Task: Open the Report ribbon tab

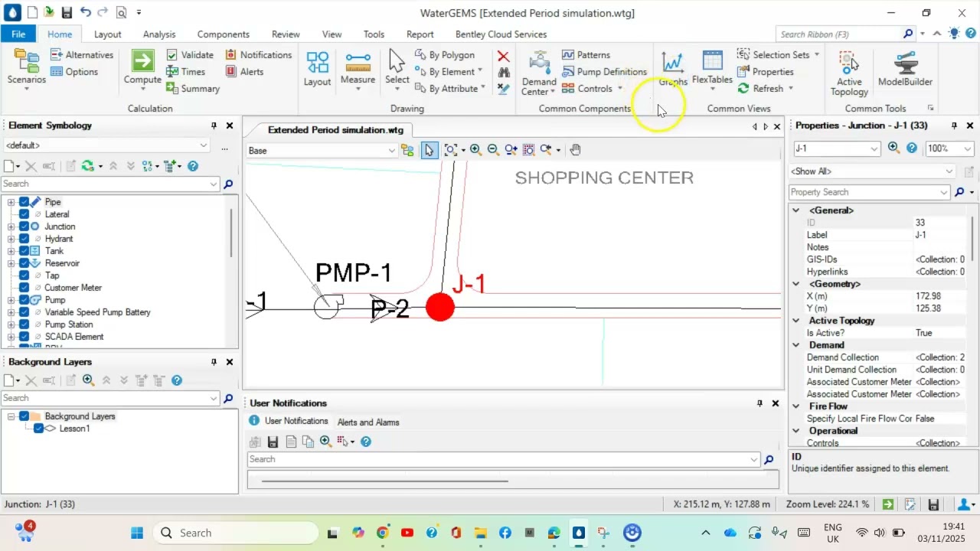Action: click(420, 34)
